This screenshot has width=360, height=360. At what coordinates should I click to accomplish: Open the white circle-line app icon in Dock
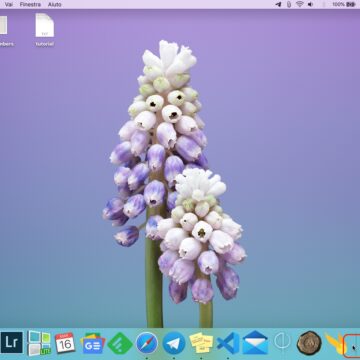pos(282,342)
